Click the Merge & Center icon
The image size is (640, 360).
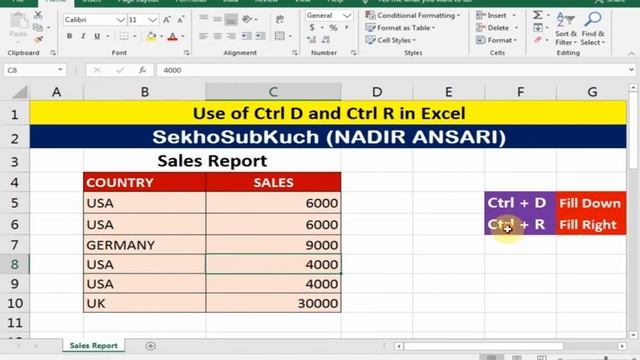tap(280, 36)
